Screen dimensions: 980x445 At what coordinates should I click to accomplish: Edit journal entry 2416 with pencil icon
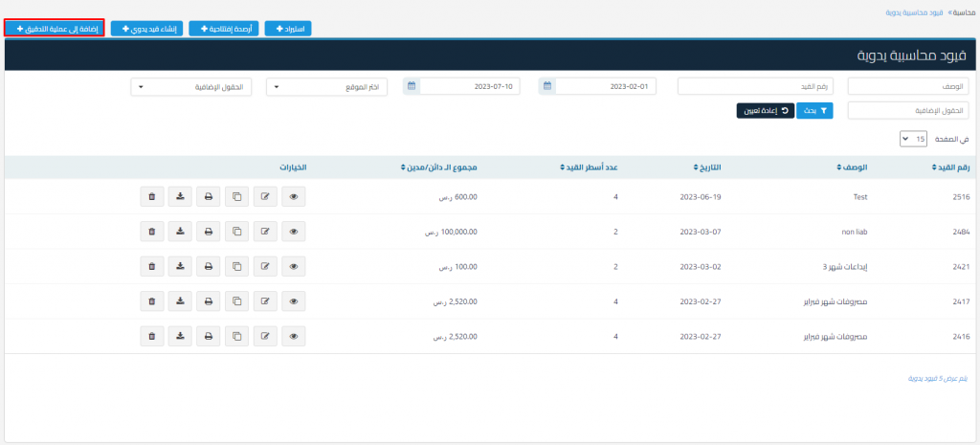click(264, 337)
